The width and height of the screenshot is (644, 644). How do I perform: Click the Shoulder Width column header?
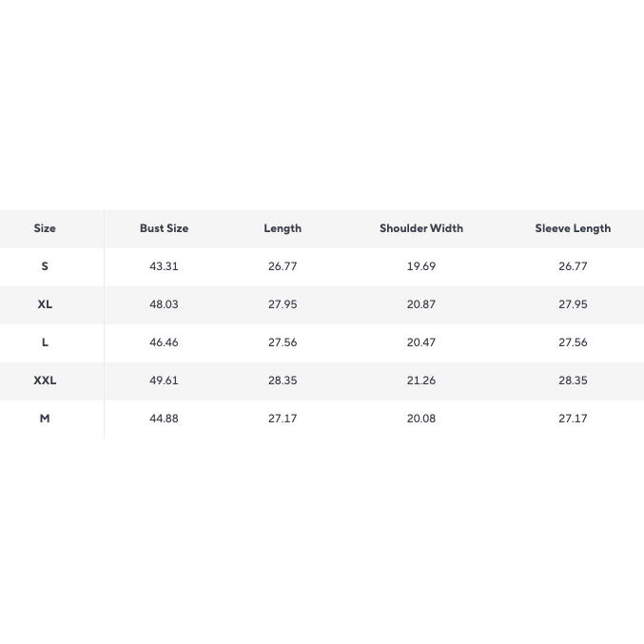tap(421, 228)
